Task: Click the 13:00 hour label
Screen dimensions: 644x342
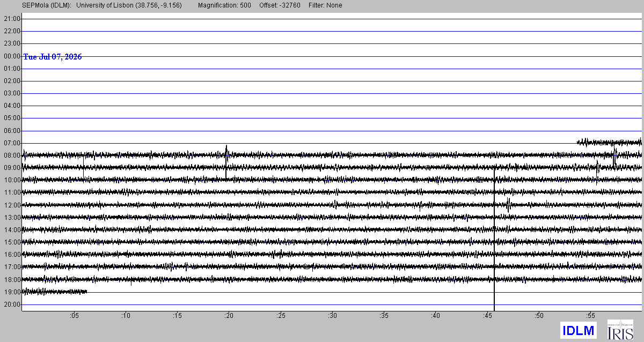Action: [x=12, y=218]
